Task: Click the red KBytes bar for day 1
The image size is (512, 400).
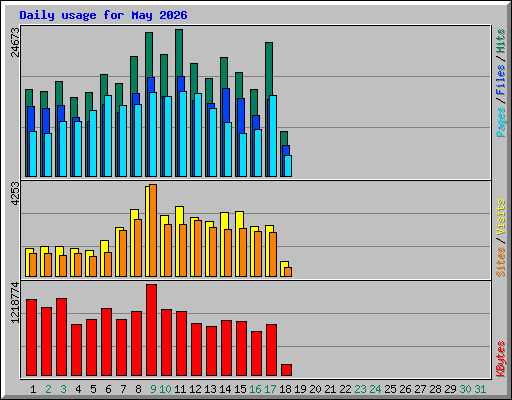Action: tap(31, 338)
